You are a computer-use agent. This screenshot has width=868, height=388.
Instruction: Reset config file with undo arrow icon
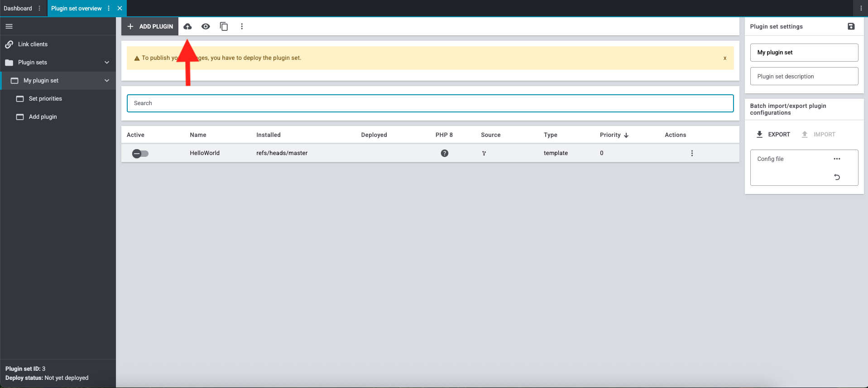tap(837, 177)
